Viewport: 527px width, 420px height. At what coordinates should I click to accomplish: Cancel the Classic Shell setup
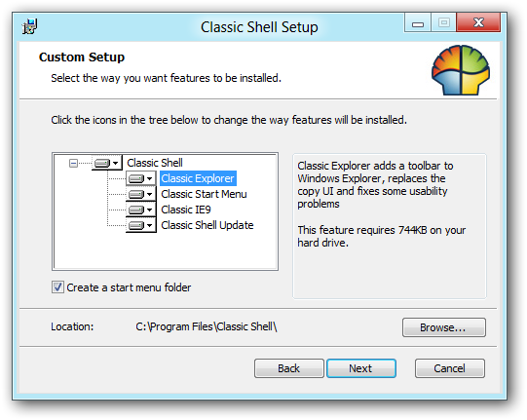(450, 368)
